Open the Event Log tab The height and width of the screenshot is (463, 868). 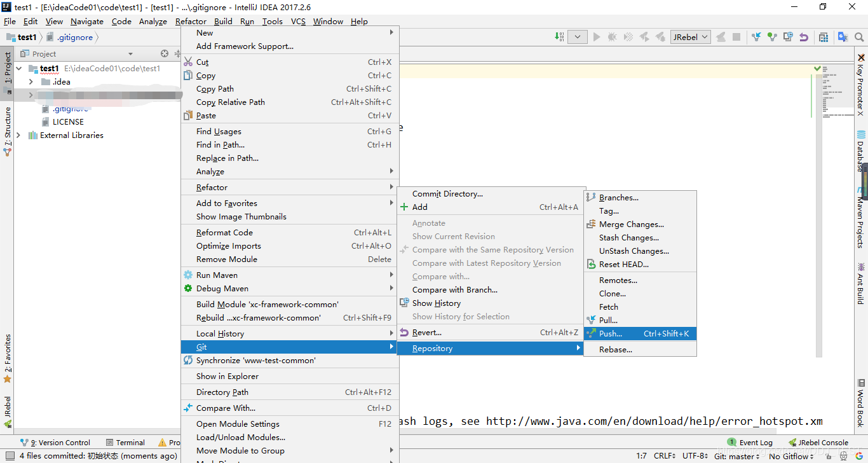pos(750,442)
